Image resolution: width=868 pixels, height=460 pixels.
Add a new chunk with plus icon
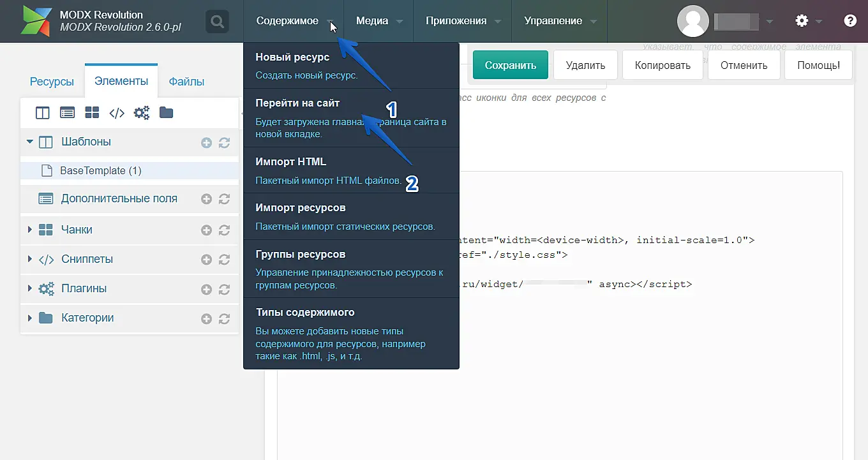206,230
